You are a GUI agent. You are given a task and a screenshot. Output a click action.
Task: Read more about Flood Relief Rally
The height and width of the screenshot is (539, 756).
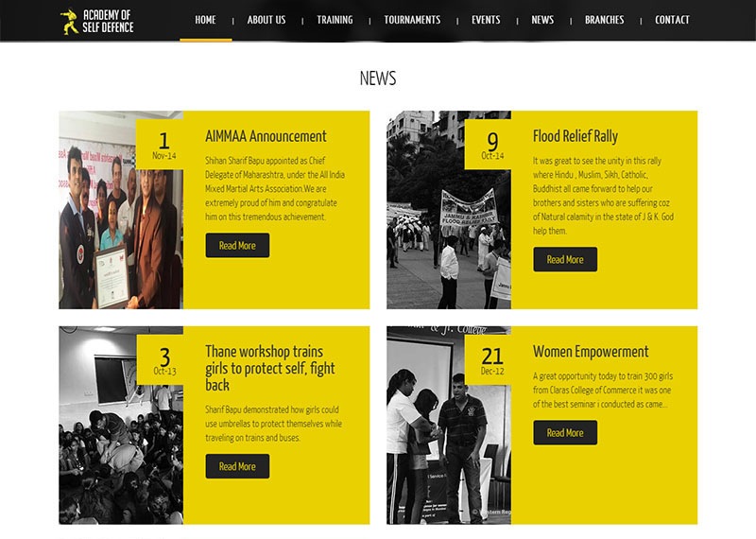pos(565,260)
